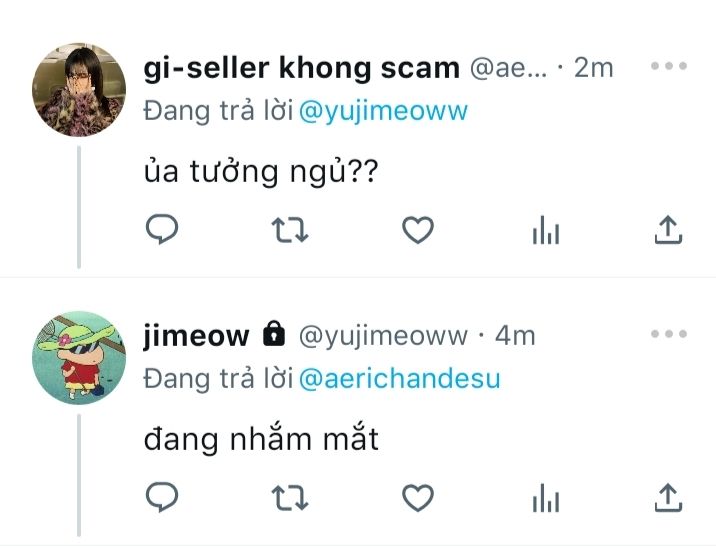The width and height of the screenshot is (716, 548).
Task: Open the 2m timestamp of first tweet
Action: tap(593, 68)
